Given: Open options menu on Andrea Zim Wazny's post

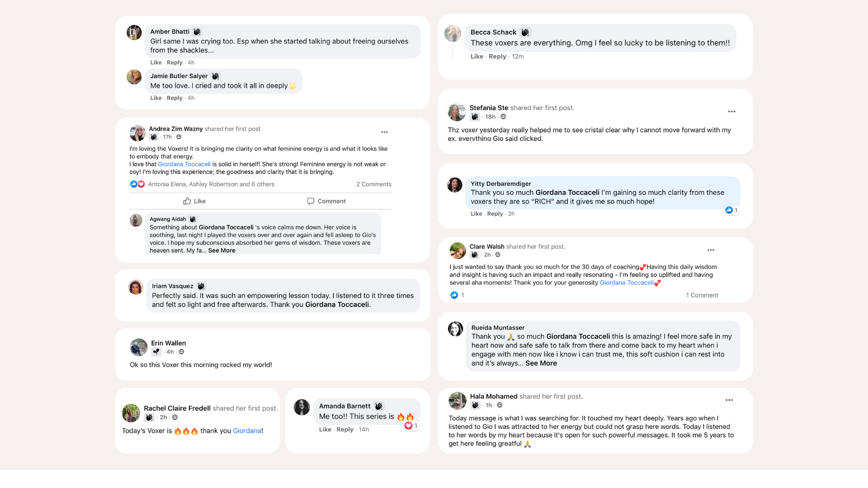Looking at the screenshot, I should [384, 132].
